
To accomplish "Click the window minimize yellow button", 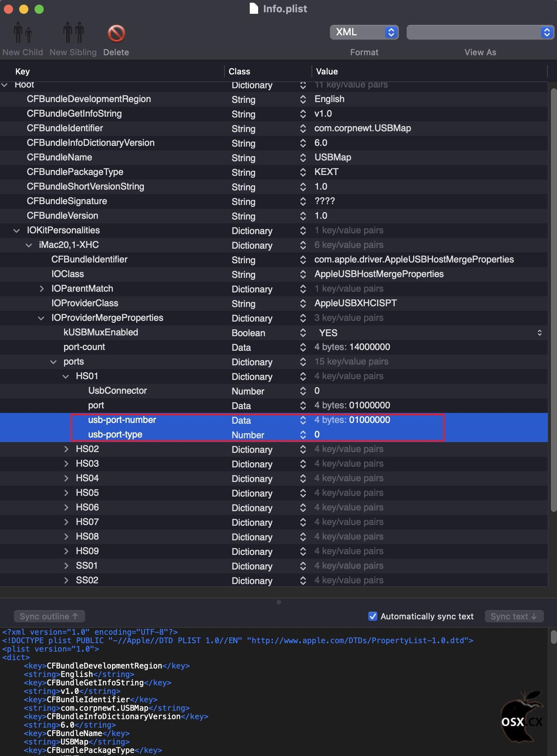I will [x=24, y=9].
